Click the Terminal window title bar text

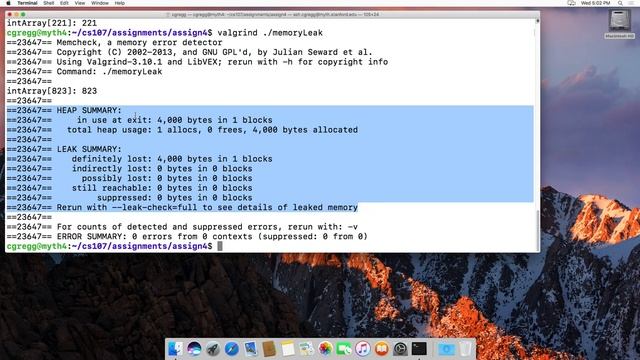coord(273,14)
